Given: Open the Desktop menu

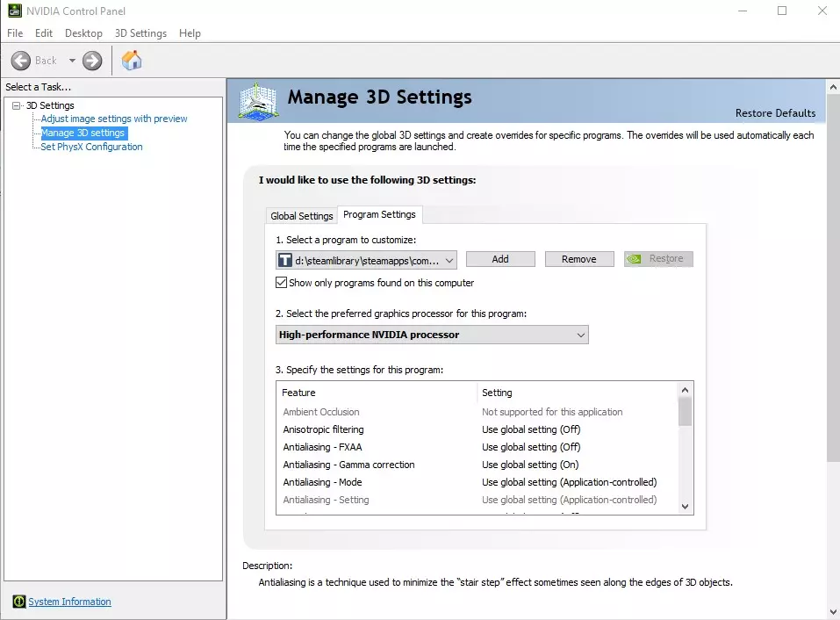Looking at the screenshot, I should click(83, 33).
